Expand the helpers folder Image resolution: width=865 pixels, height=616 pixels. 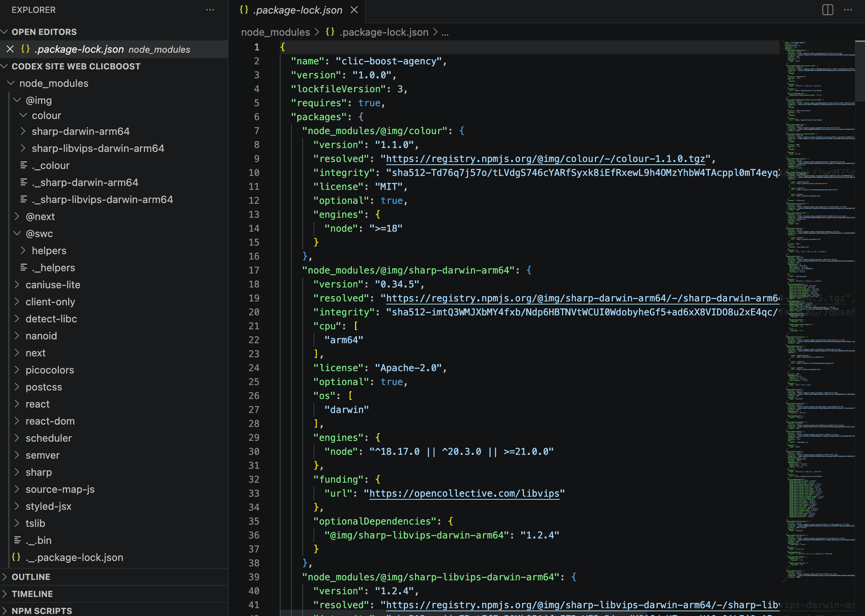[24, 250]
